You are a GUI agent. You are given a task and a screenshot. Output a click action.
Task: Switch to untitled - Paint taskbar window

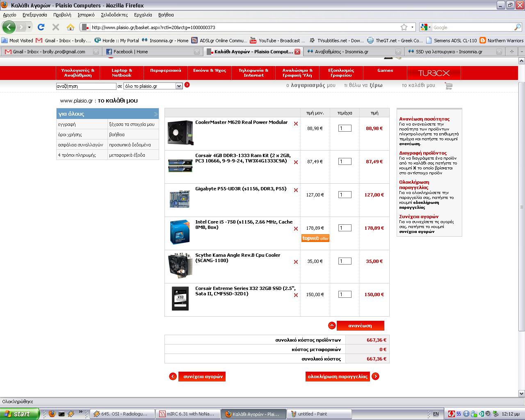(320, 414)
